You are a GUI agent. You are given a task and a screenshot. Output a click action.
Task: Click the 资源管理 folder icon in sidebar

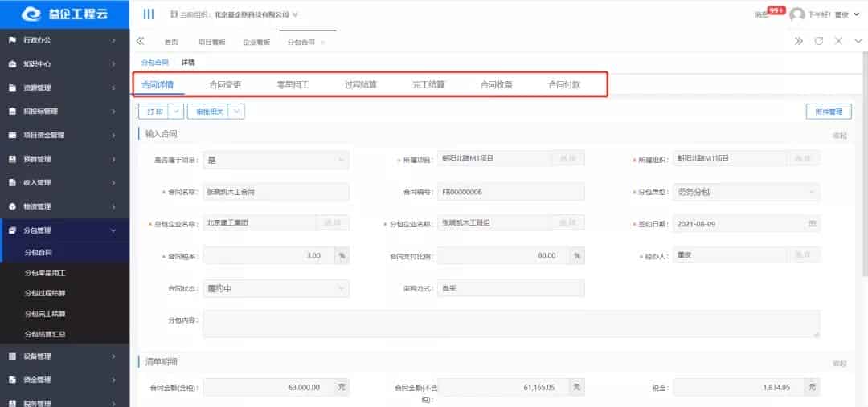pos(12,88)
